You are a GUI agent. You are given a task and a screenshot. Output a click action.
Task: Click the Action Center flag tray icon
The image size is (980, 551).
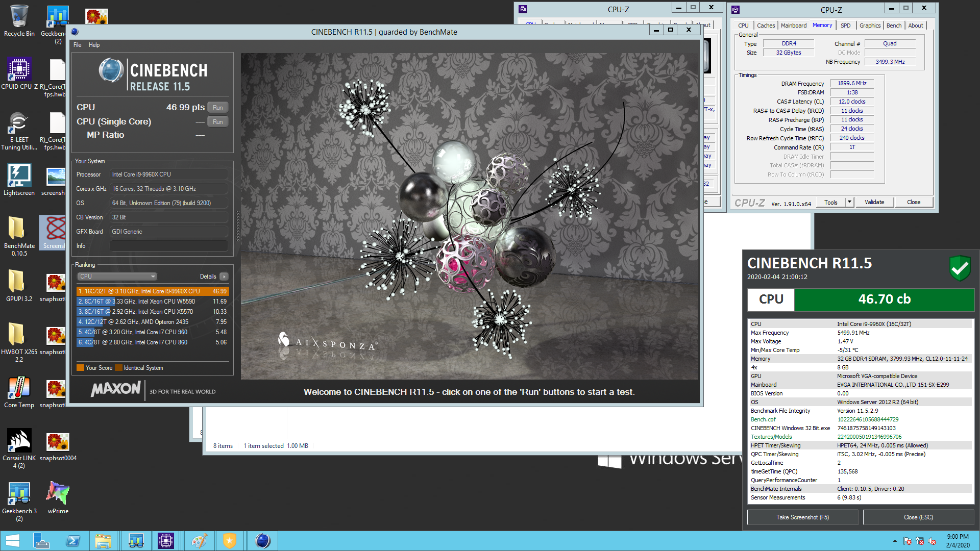[907, 541]
